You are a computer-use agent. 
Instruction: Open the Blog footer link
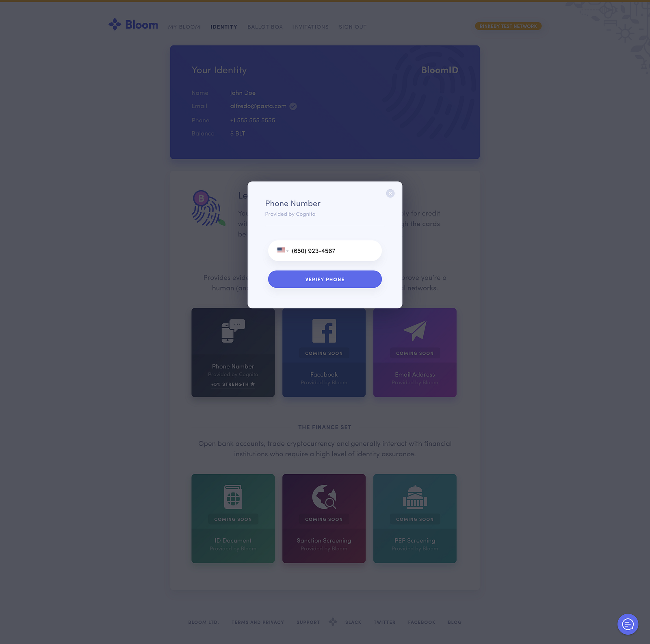tap(455, 622)
